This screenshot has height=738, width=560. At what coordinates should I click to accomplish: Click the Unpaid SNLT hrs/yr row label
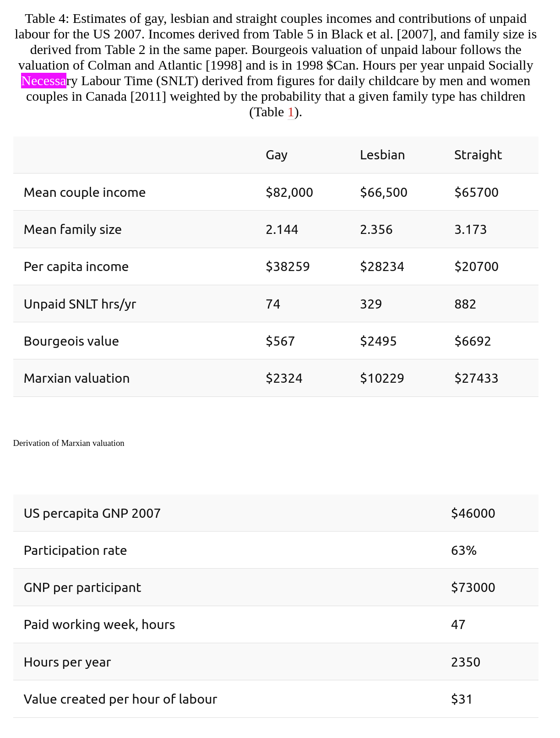[x=80, y=304]
